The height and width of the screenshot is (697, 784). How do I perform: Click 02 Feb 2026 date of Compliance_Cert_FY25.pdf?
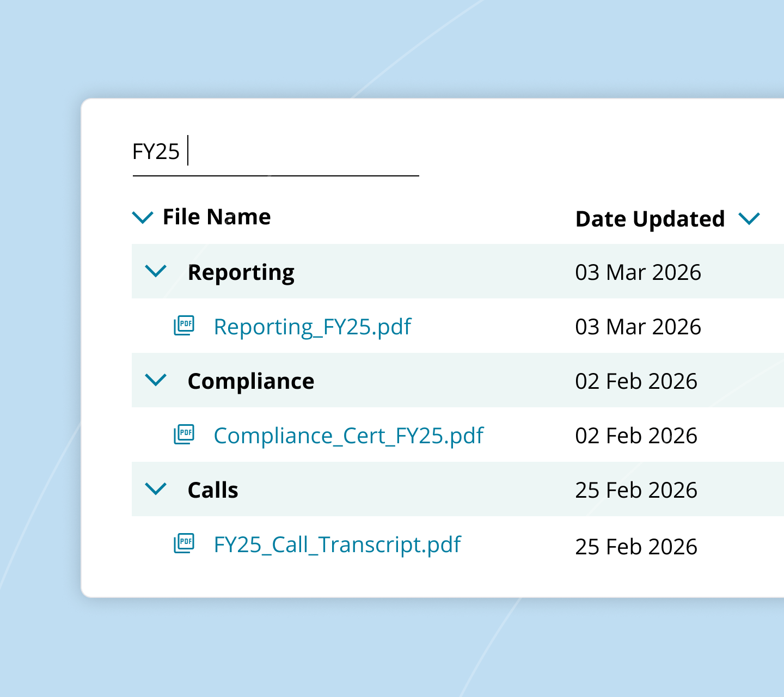636,436
